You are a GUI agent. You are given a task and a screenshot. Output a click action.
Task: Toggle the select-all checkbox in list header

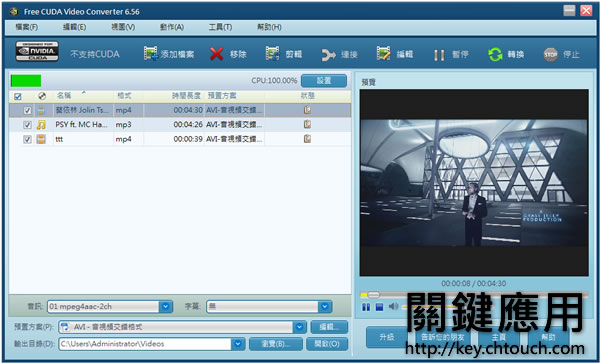pos(18,96)
